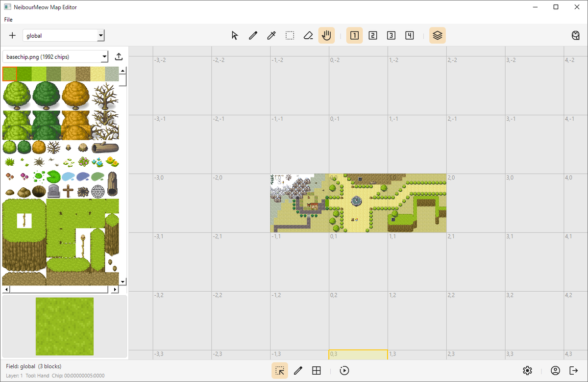588x382 pixels.
Task: Pick the large orange autumn tree chip
Action: (75, 96)
